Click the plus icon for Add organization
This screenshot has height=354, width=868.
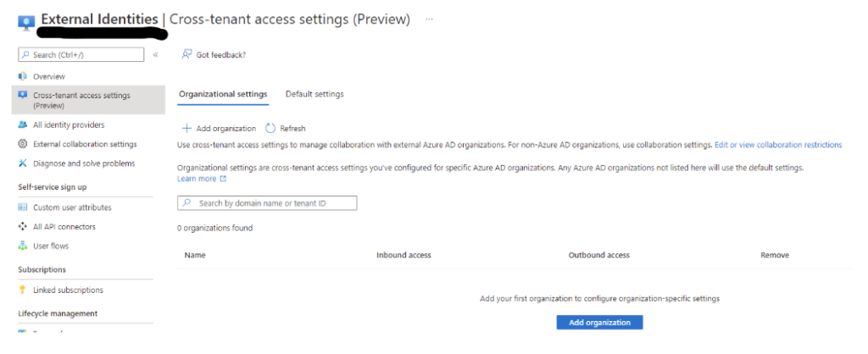pyautogui.click(x=186, y=129)
